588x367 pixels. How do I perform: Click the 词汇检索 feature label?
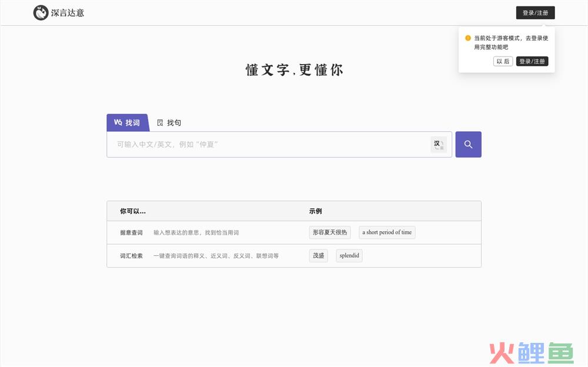[x=131, y=256]
